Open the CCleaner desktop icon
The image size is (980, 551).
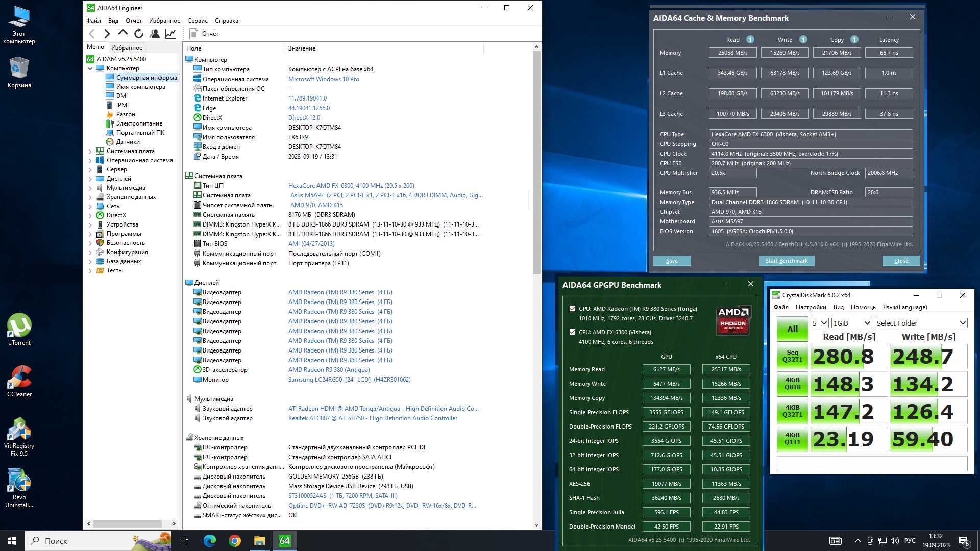tap(19, 381)
